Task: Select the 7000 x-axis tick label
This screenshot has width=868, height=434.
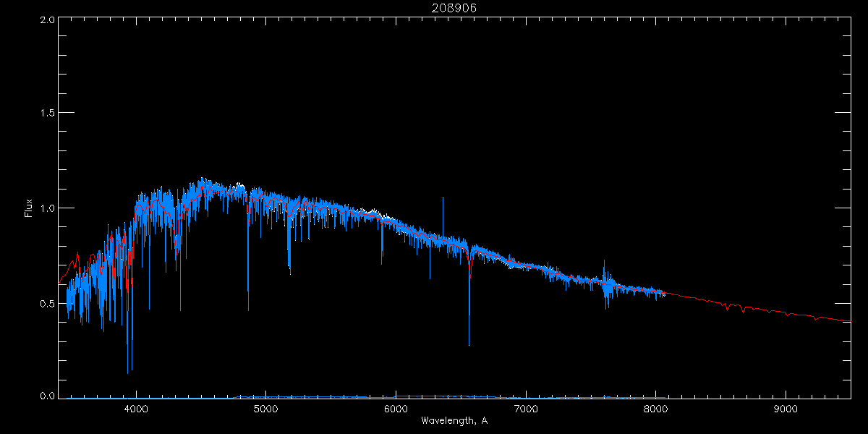Action: 526,409
